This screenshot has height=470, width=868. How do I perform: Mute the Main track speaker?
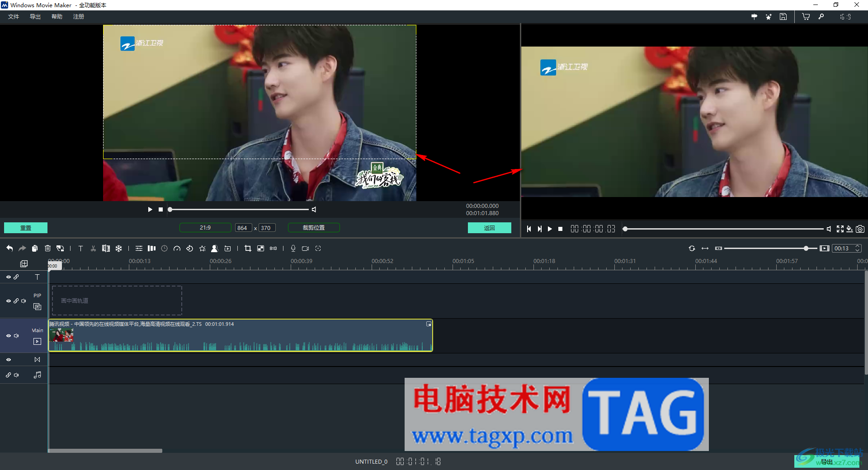point(16,336)
